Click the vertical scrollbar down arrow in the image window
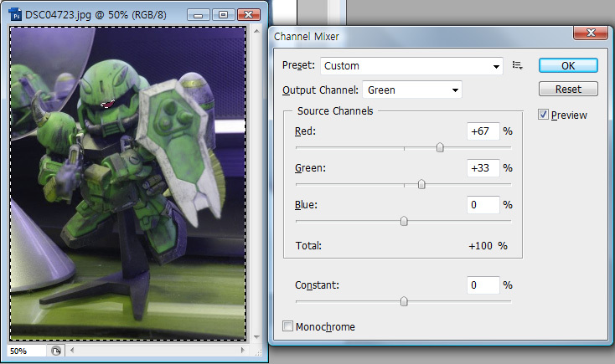615x364 pixels. click(256, 336)
